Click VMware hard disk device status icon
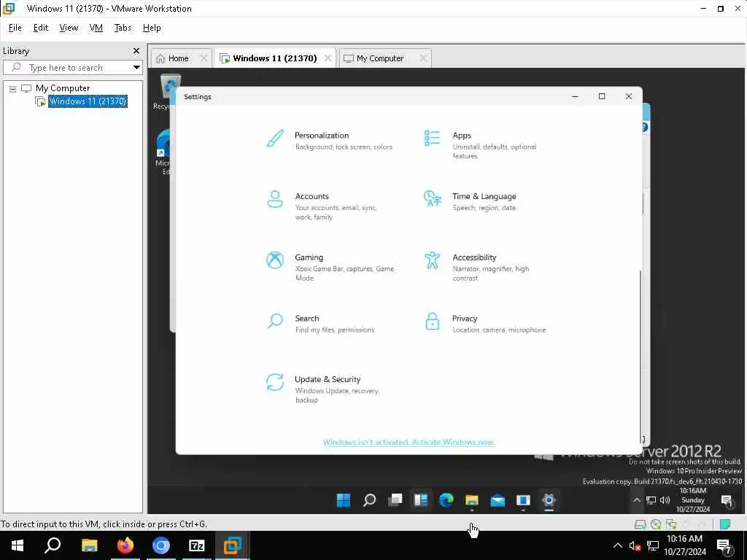747x560 pixels. pos(640,524)
